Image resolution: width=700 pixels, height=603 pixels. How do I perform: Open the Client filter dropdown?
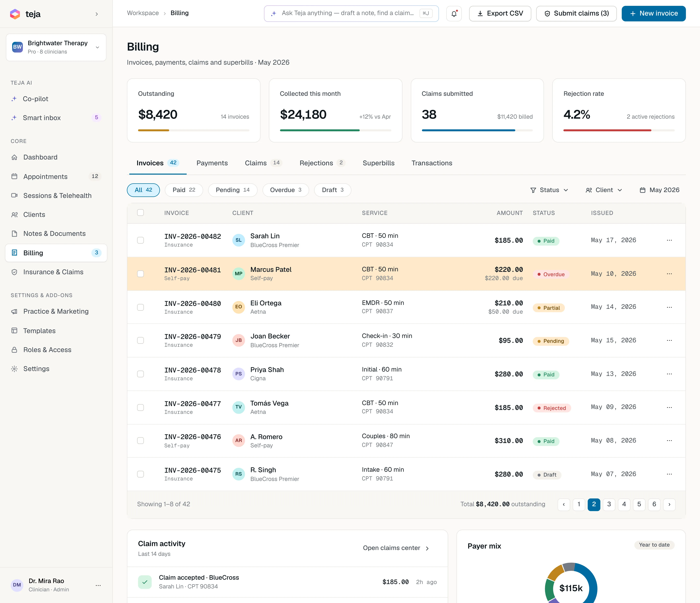604,190
